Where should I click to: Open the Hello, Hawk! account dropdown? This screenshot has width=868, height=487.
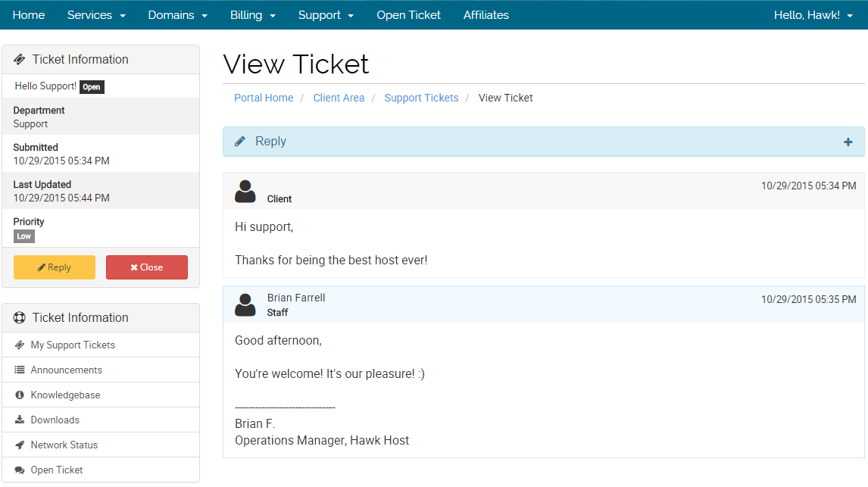(x=813, y=15)
